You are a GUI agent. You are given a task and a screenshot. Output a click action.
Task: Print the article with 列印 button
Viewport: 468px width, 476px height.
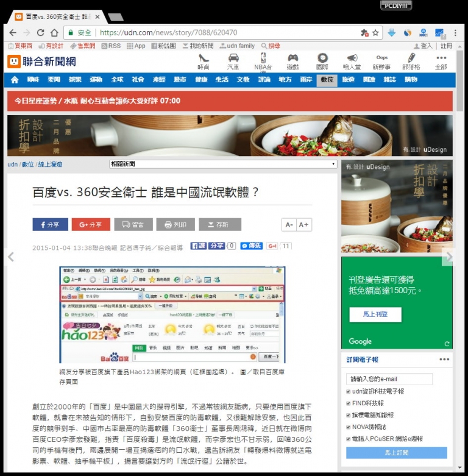[x=175, y=225]
